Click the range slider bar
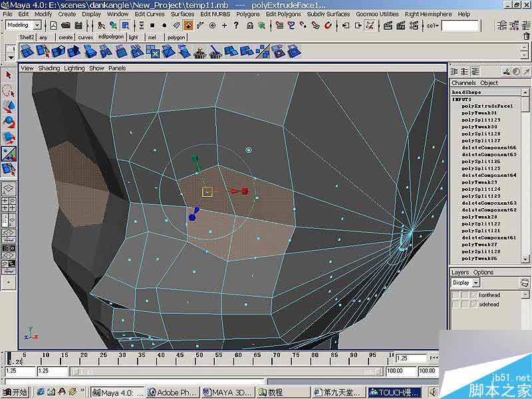The width and height of the screenshot is (532, 399). [x=226, y=371]
